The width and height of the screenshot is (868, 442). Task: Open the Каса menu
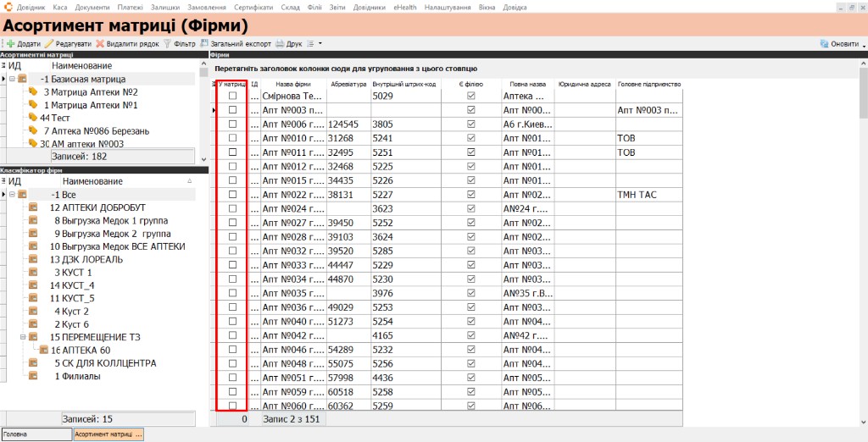click(x=60, y=7)
